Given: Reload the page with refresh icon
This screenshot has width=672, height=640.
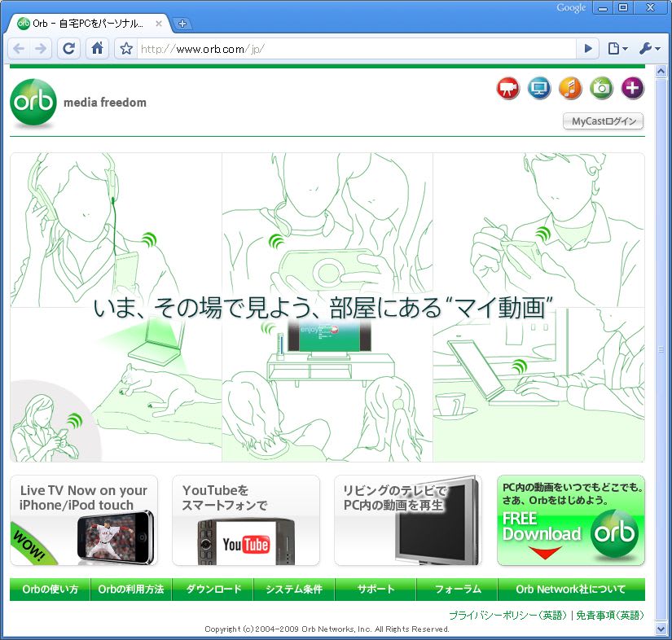Looking at the screenshot, I should pos(68,48).
